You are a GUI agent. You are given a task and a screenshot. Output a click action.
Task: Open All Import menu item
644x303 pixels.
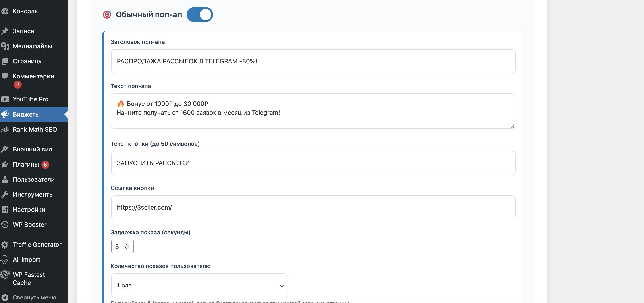[x=34, y=259]
